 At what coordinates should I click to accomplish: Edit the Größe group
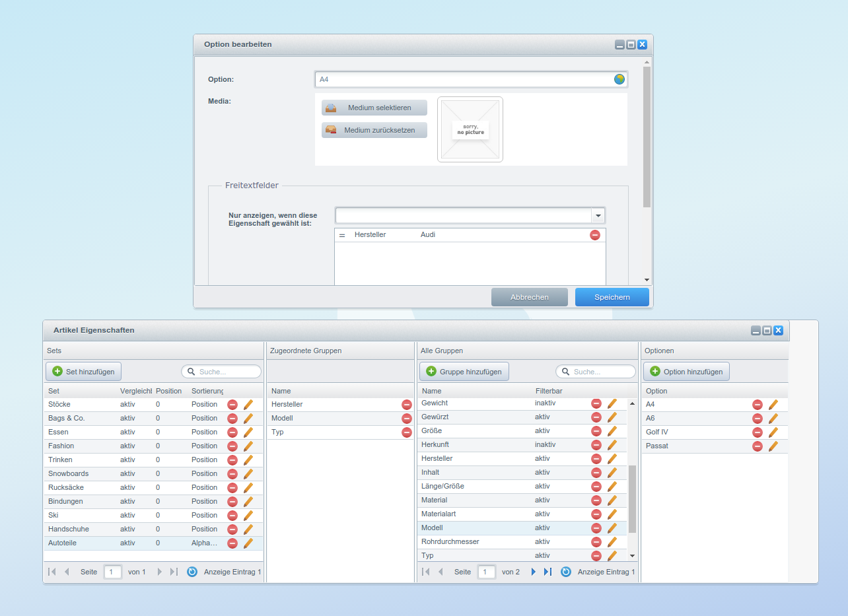(612, 430)
